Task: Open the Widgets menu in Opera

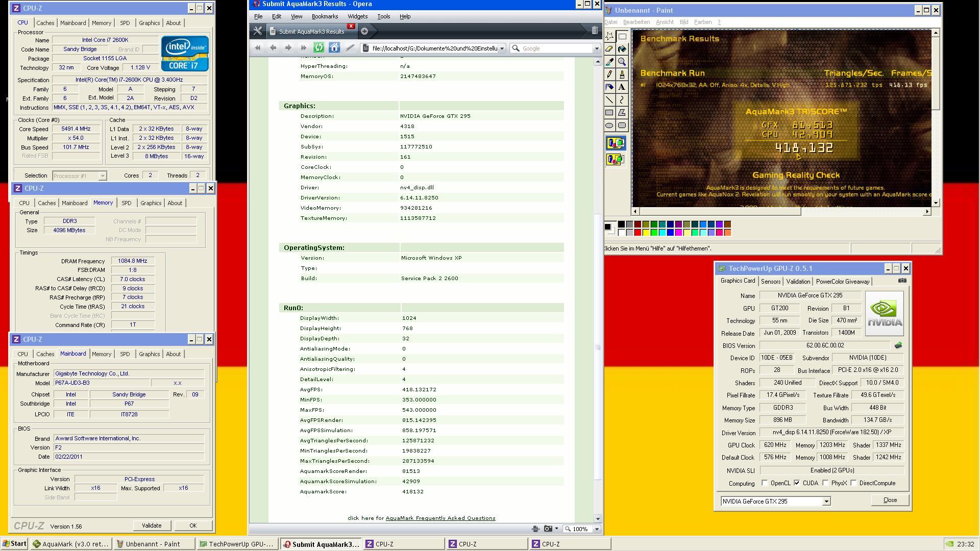Action: pos(357,16)
